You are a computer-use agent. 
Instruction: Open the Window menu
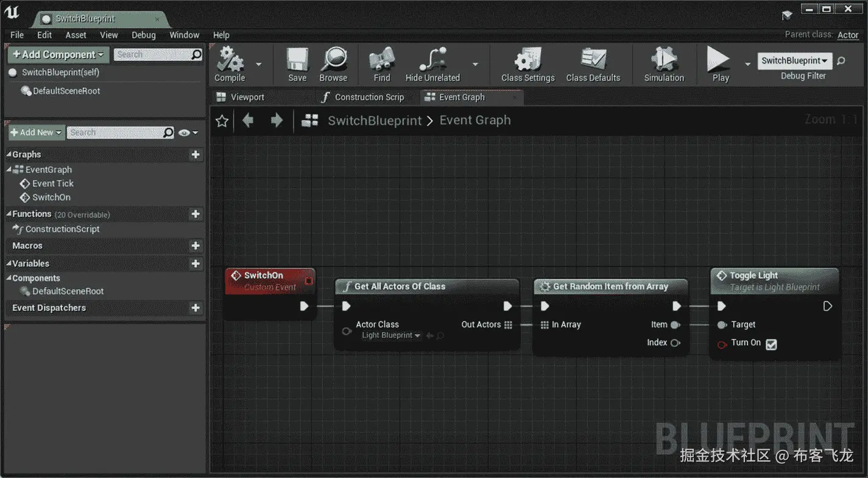185,35
